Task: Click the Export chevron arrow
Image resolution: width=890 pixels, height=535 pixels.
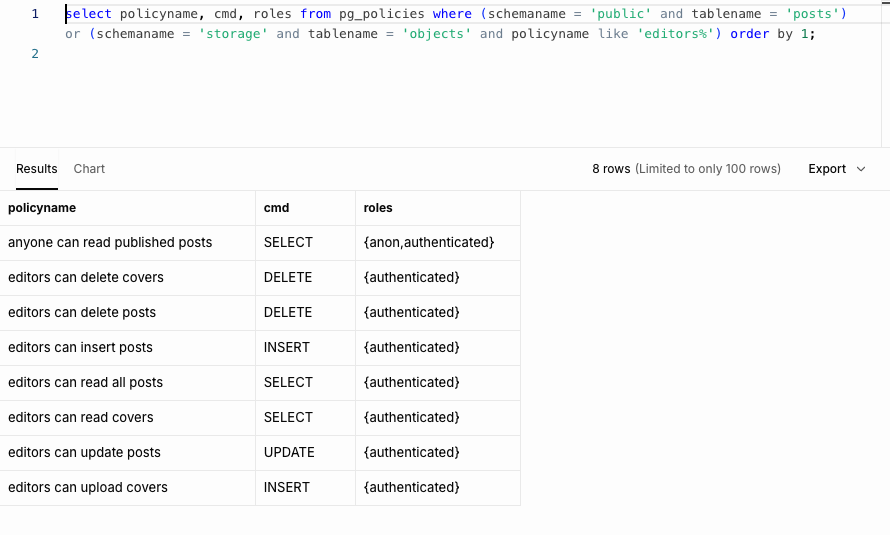Action: [861, 169]
